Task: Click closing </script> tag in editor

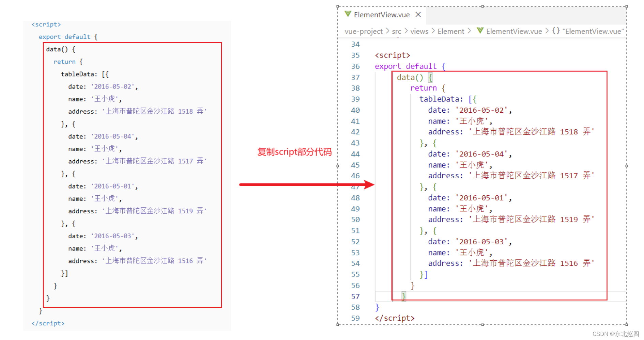Action: [x=395, y=318]
